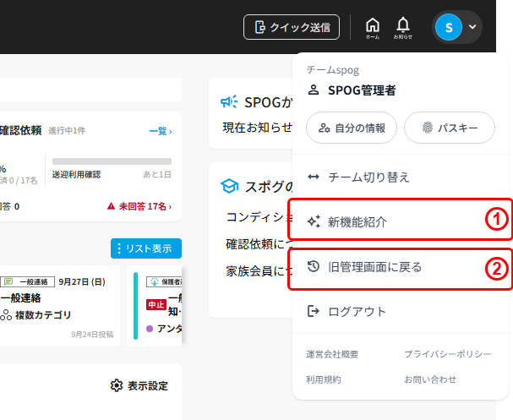Click the 送迎利用確認 progress bar
The width and height of the screenshot is (513, 420).
click(112, 161)
